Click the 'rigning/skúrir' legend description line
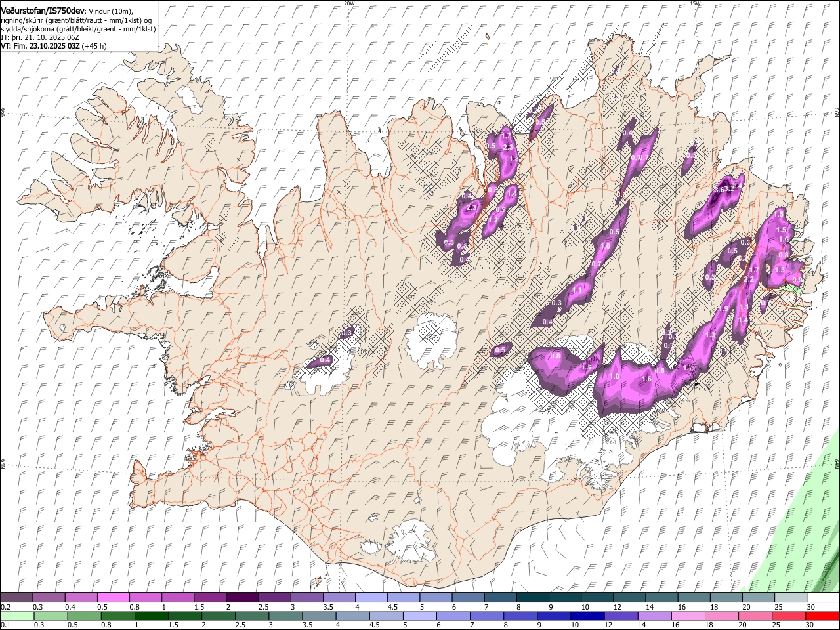Viewport: 840px width, 630px height. 76,20
